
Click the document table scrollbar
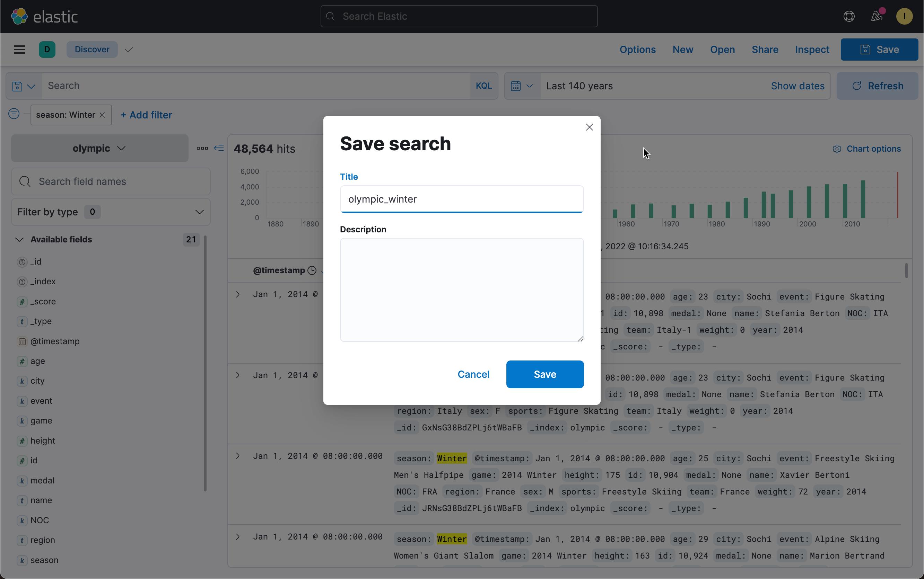(906, 271)
